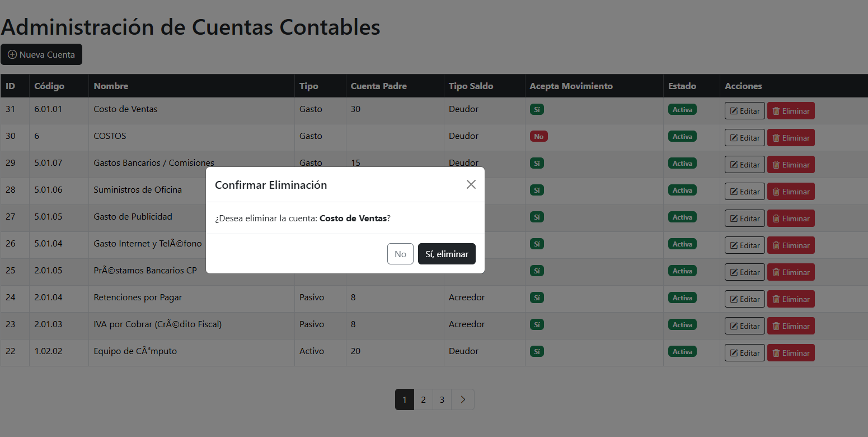868x437 pixels.
Task: Click the Nombre column header
Action: pyautogui.click(x=111, y=86)
